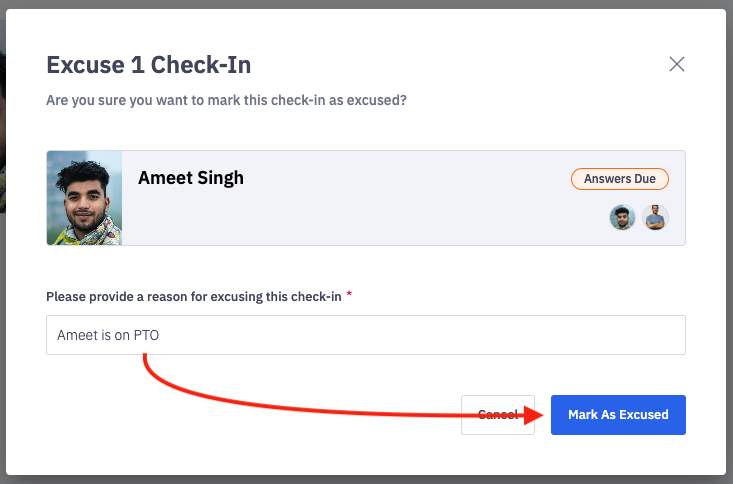Click the 'Are you sure' confirmation text
The image size is (733, 484).
pos(226,100)
